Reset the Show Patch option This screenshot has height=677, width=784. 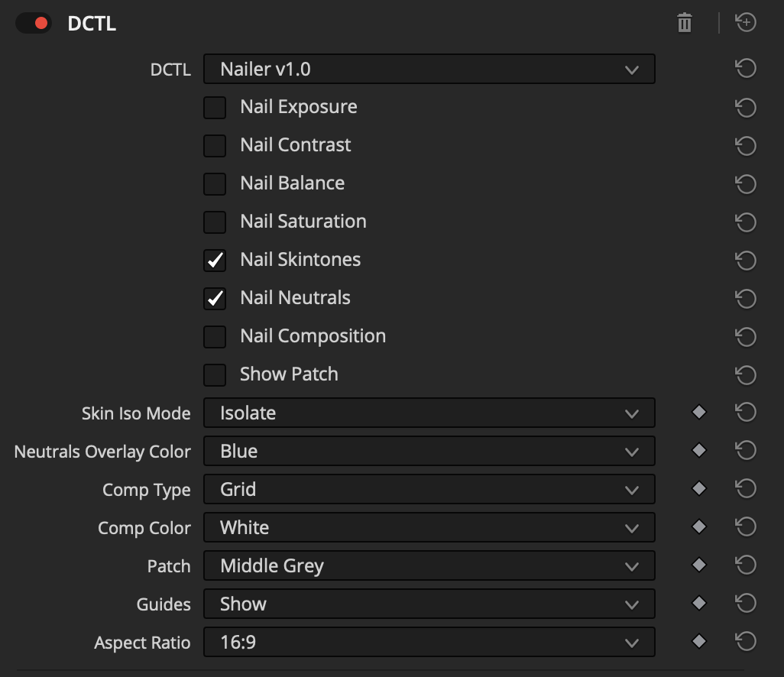click(745, 375)
